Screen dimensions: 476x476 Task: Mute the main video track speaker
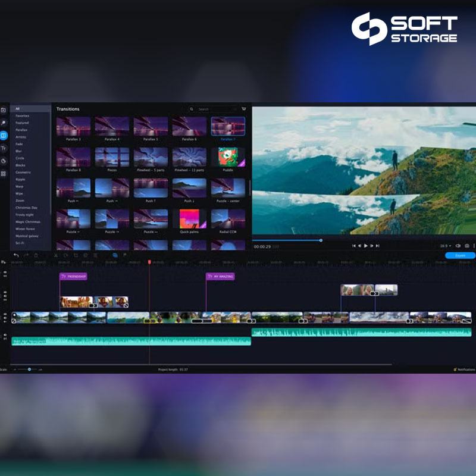pos(5,318)
